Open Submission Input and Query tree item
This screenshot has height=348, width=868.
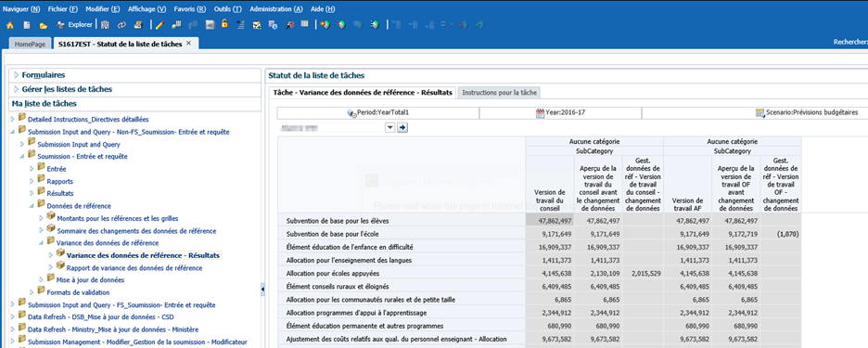click(x=79, y=144)
